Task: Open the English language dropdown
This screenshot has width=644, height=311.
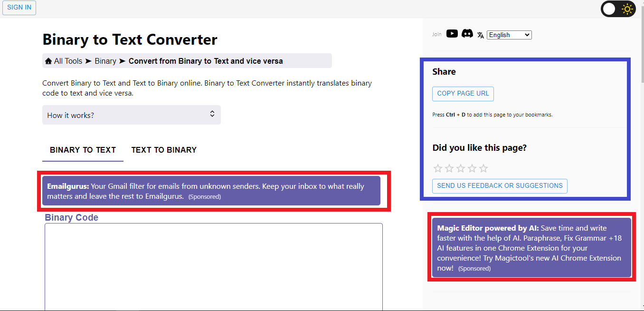Action: tap(509, 35)
